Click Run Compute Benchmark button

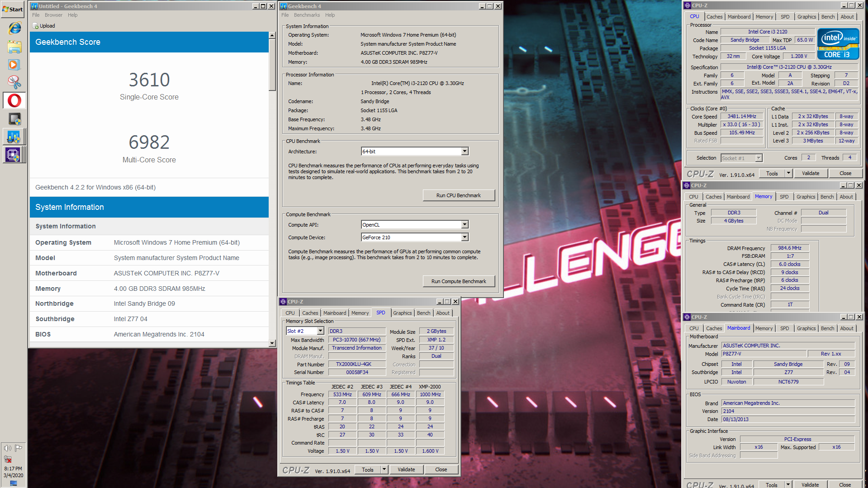pos(459,281)
